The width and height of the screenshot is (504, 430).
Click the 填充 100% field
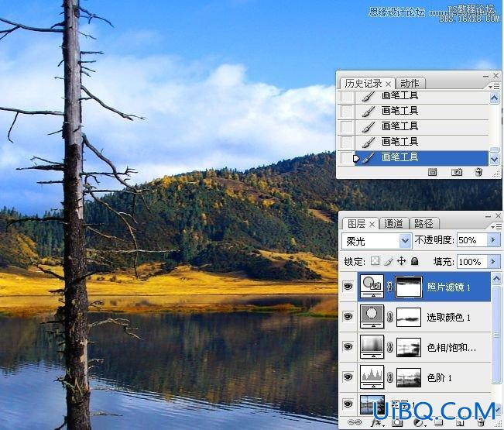[x=472, y=261]
